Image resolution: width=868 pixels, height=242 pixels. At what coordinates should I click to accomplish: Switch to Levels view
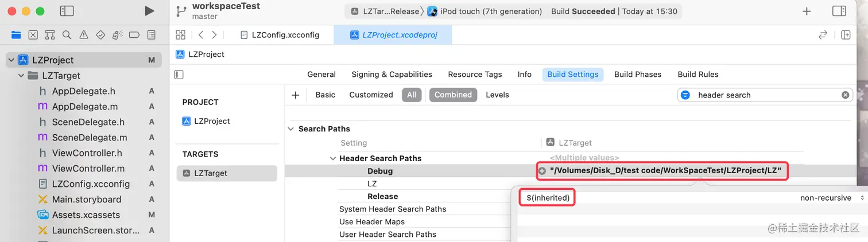(497, 95)
